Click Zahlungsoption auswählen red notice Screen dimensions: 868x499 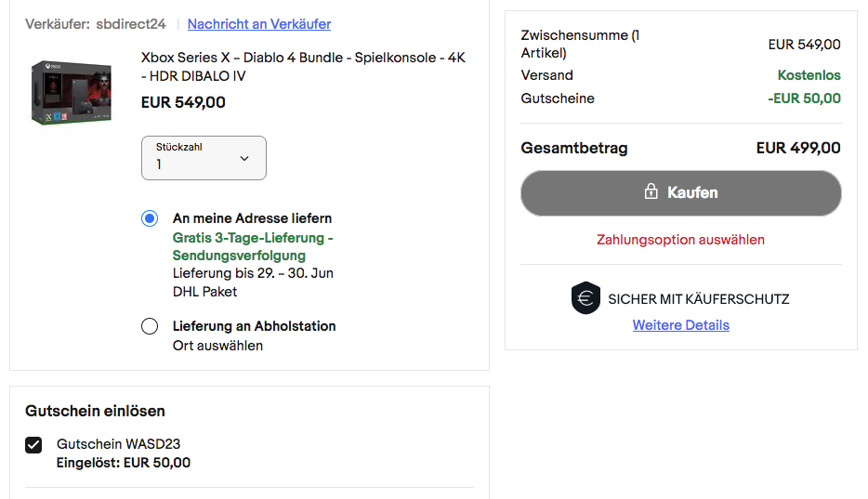point(680,240)
